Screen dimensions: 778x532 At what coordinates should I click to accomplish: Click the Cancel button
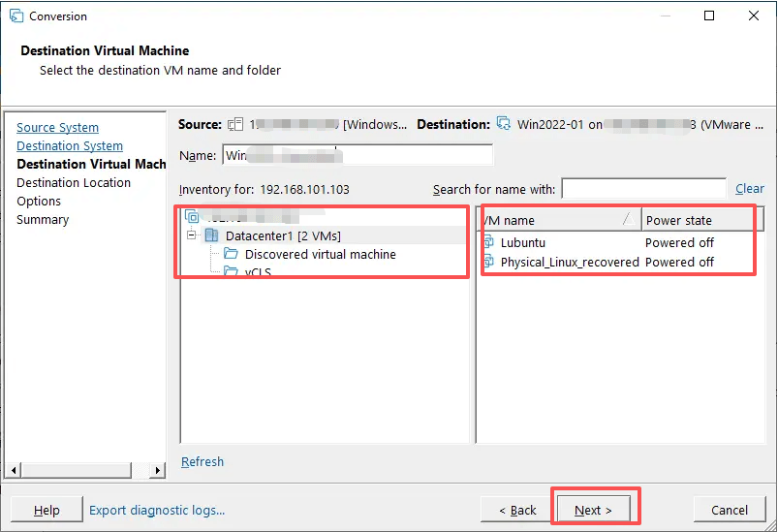pos(730,510)
